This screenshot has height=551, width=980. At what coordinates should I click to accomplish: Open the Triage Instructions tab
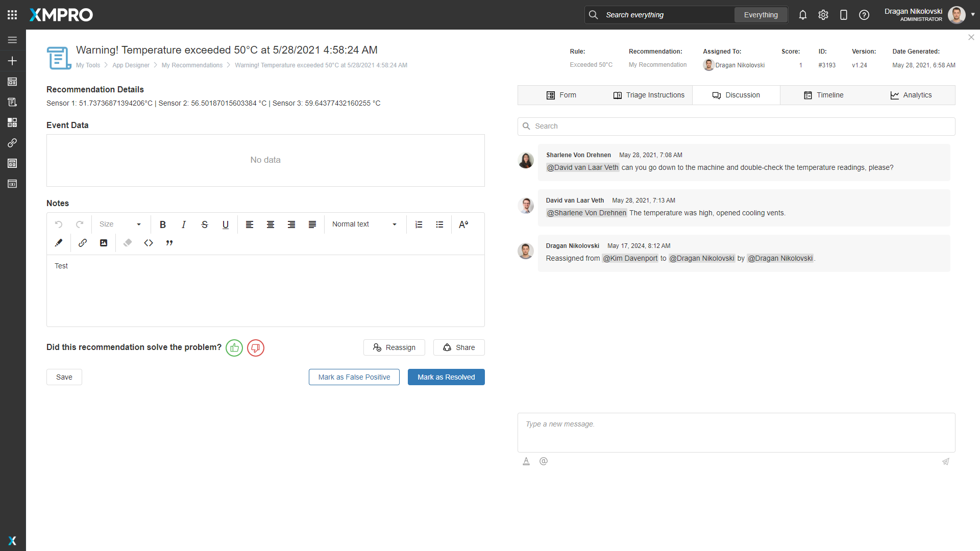(649, 95)
